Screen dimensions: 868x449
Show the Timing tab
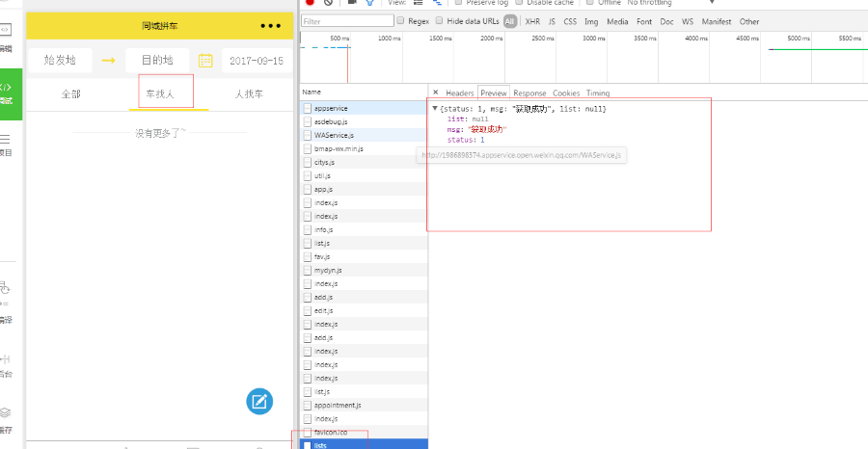[x=598, y=92]
